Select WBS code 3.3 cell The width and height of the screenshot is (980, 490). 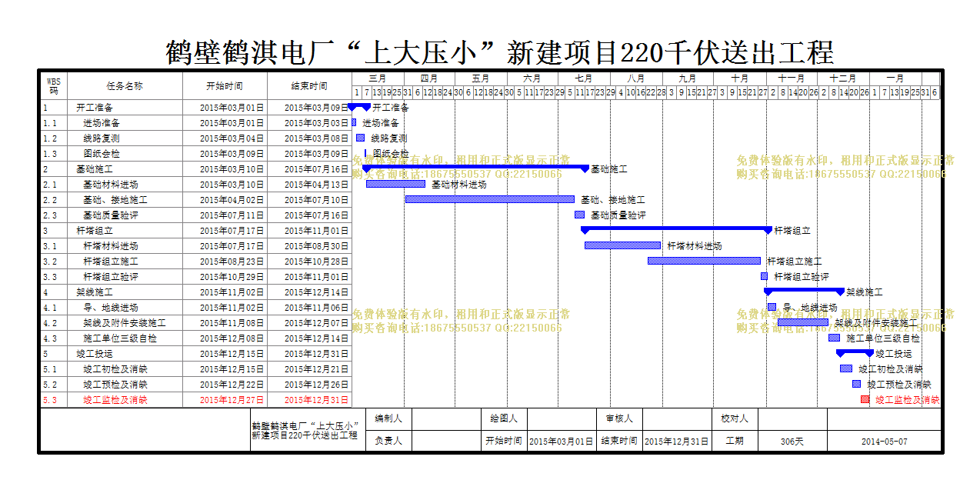click(x=53, y=277)
